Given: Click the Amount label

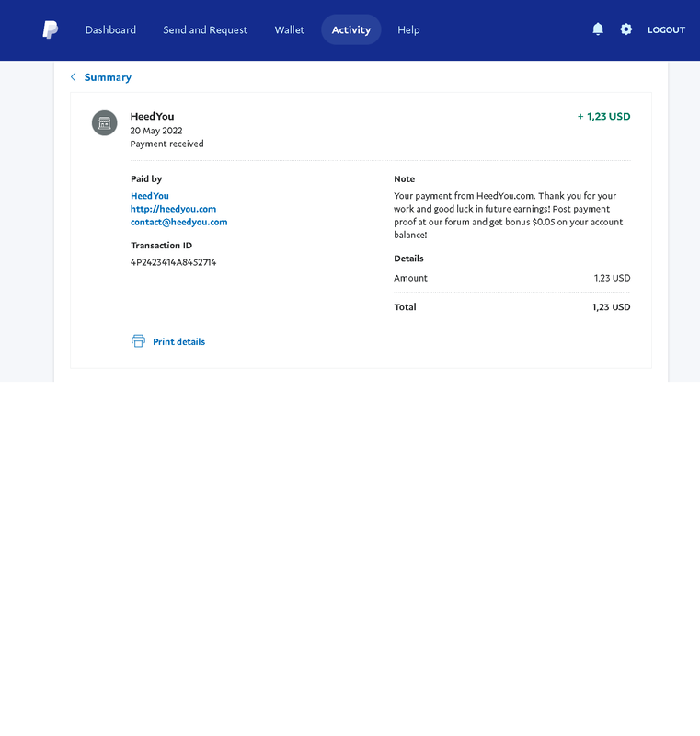Looking at the screenshot, I should [x=410, y=278].
